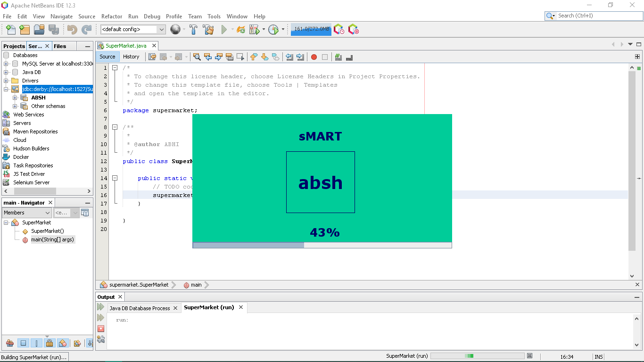The height and width of the screenshot is (362, 644).
Task: Open the Debug Project icon
Action: (255, 29)
